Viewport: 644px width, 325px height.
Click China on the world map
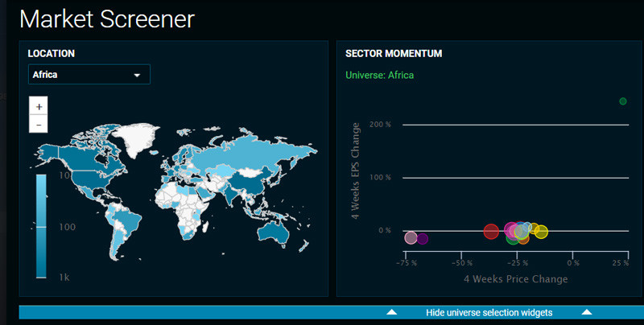tap(251, 182)
